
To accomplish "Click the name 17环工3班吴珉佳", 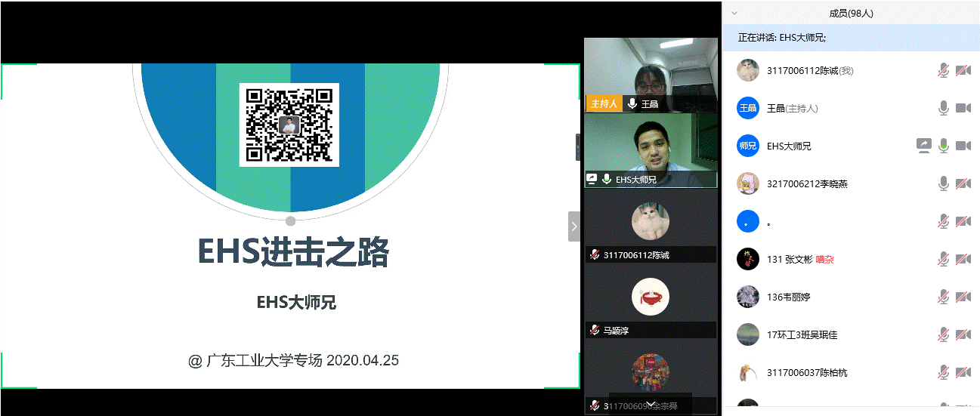I will [x=802, y=334].
